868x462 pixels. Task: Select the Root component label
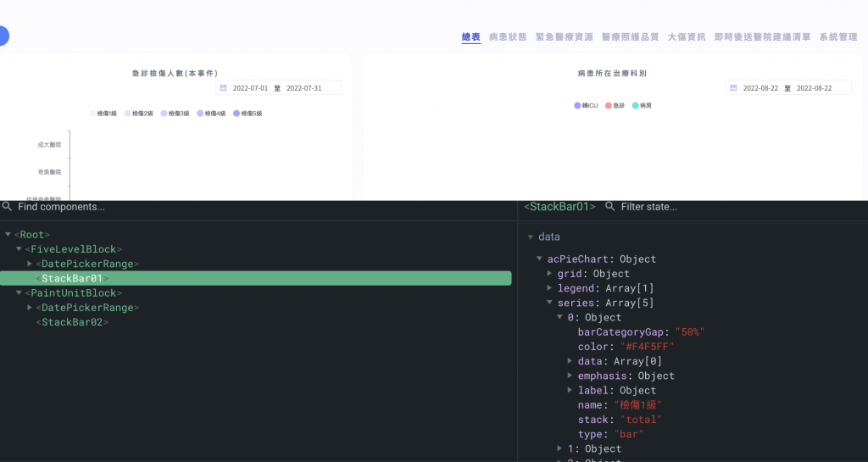32,235
